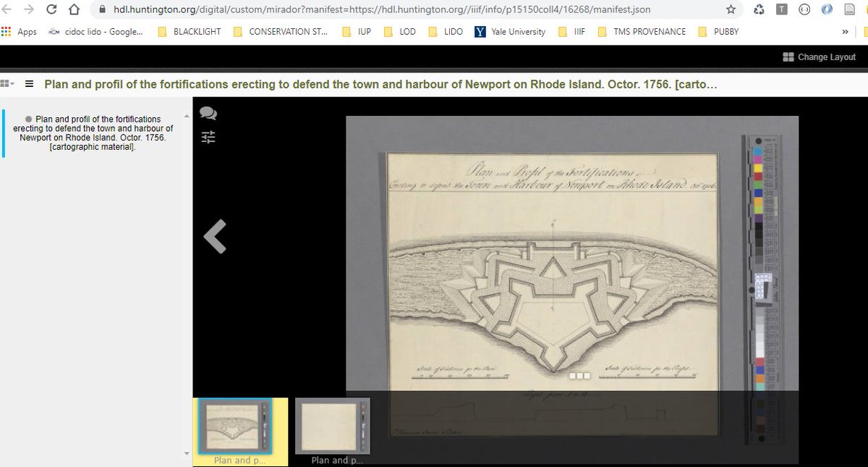The height and width of the screenshot is (467, 868).
Task: Open the Apps shortcut
Action: point(19,32)
